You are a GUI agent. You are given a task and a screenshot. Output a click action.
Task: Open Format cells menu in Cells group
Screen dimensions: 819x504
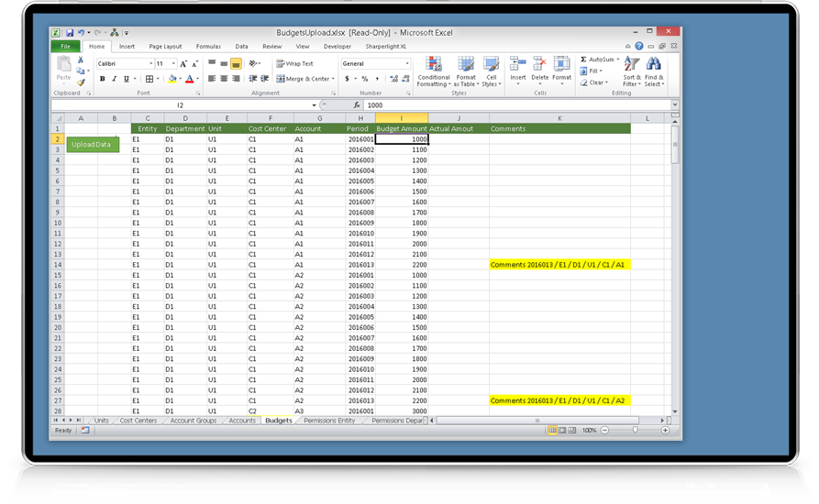point(561,71)
